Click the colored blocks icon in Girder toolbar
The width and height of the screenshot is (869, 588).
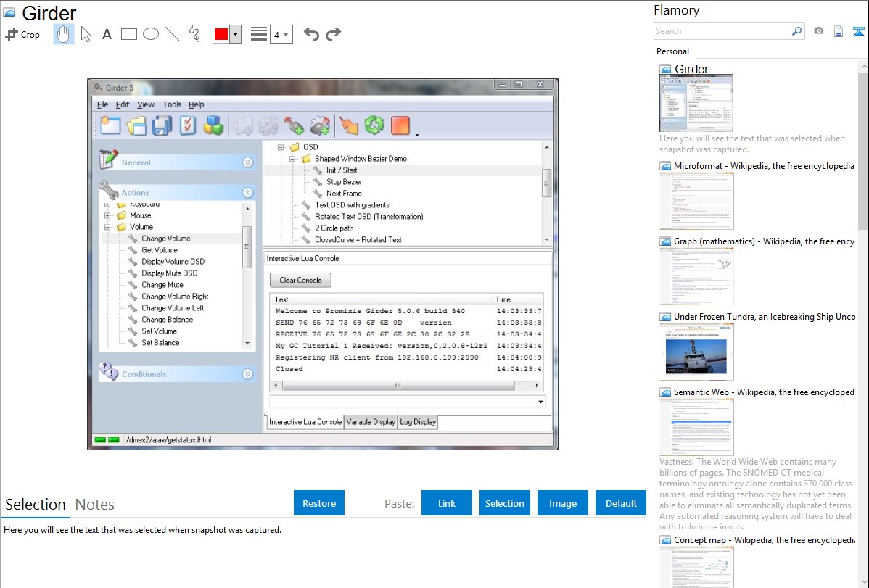coord(213,126)
